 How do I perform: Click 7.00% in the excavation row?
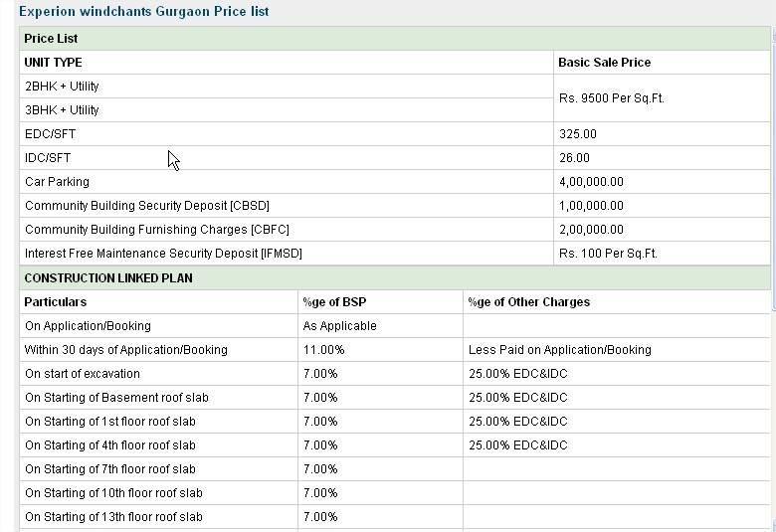(x=320, y=374)
